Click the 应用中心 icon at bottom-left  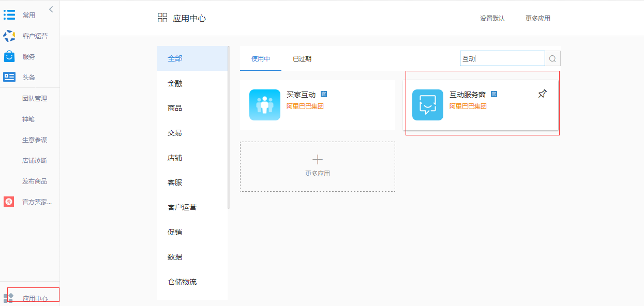[8, 298]
